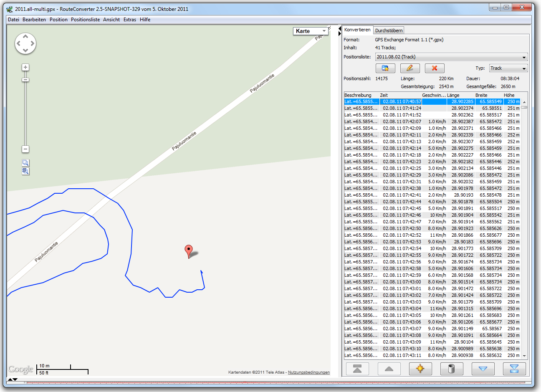Click the drag-zoom magnifier icon on map
Image resolution: width=541 pixels, height=392 pixels.
pyautogui.click(x=25, y=163)
